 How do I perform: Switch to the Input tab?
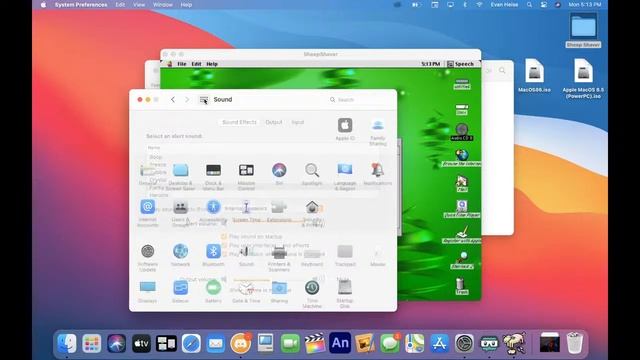pos(298,122)
